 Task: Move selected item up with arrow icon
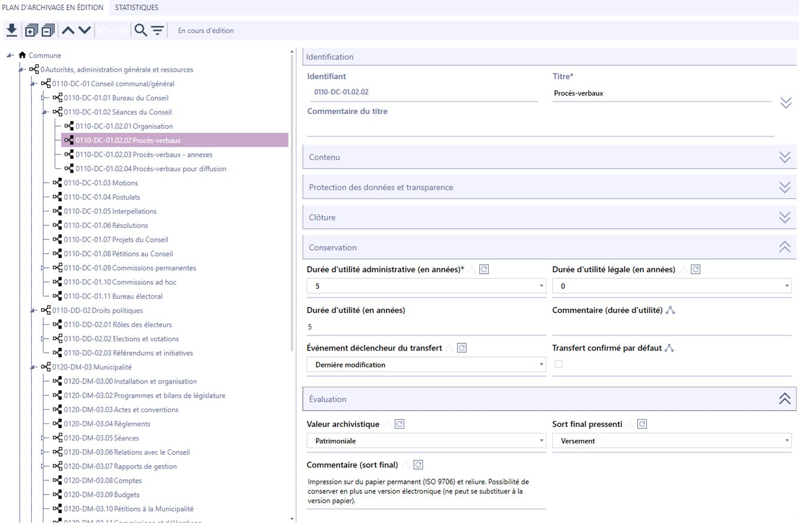(68, 30)
